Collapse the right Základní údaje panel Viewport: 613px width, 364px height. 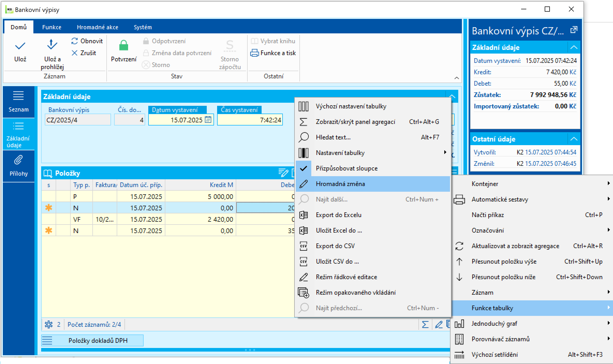(574, 47)
